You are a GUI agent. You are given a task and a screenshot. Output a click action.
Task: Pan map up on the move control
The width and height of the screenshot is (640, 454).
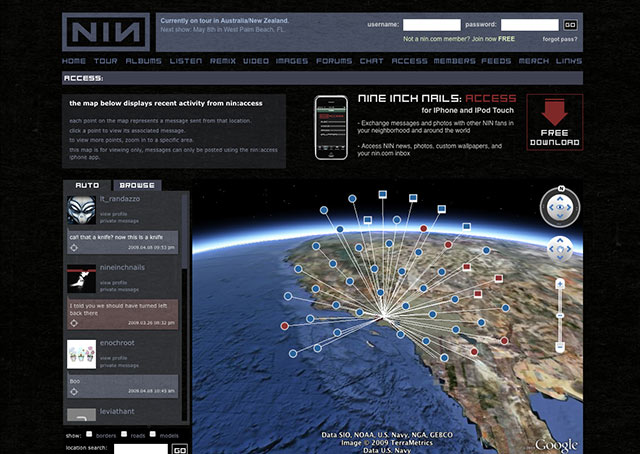click(560, 240)
